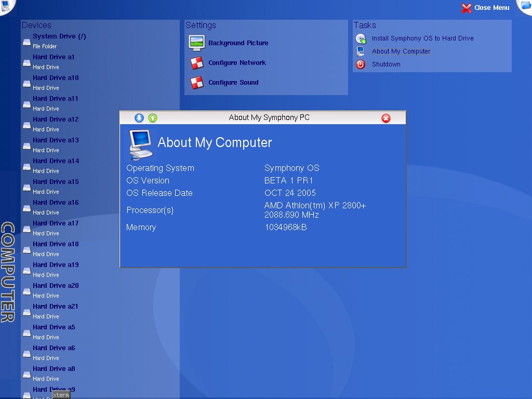Click the Hard Drive a14 drive icon

click(27, 167)
